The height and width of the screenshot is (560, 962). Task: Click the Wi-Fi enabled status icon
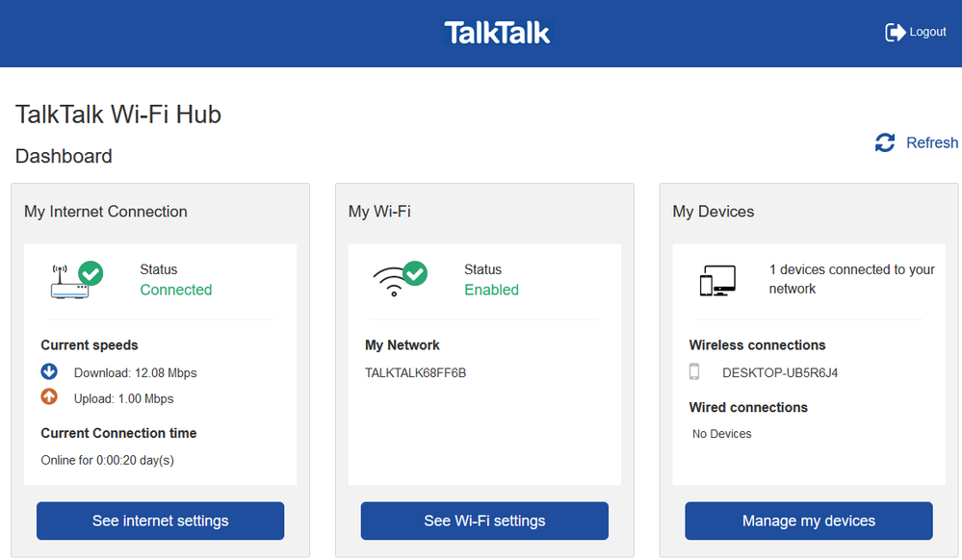pyautogui.click(x=399, y=279)
